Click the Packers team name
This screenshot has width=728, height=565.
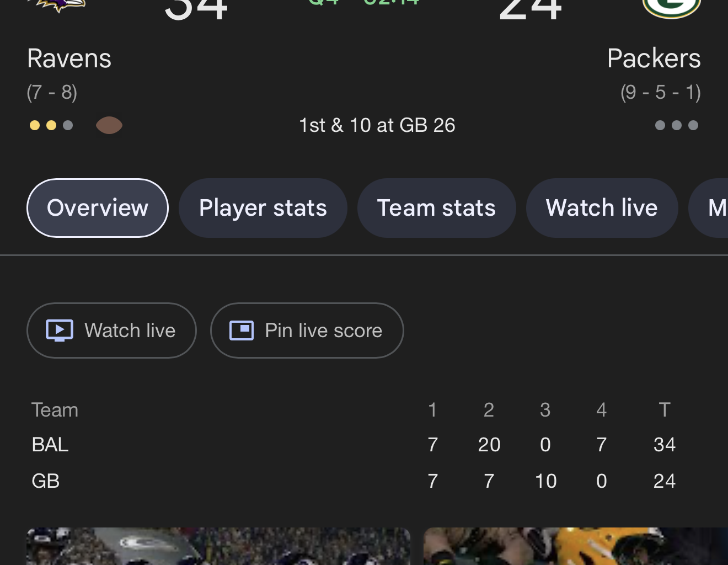(654, 58)
